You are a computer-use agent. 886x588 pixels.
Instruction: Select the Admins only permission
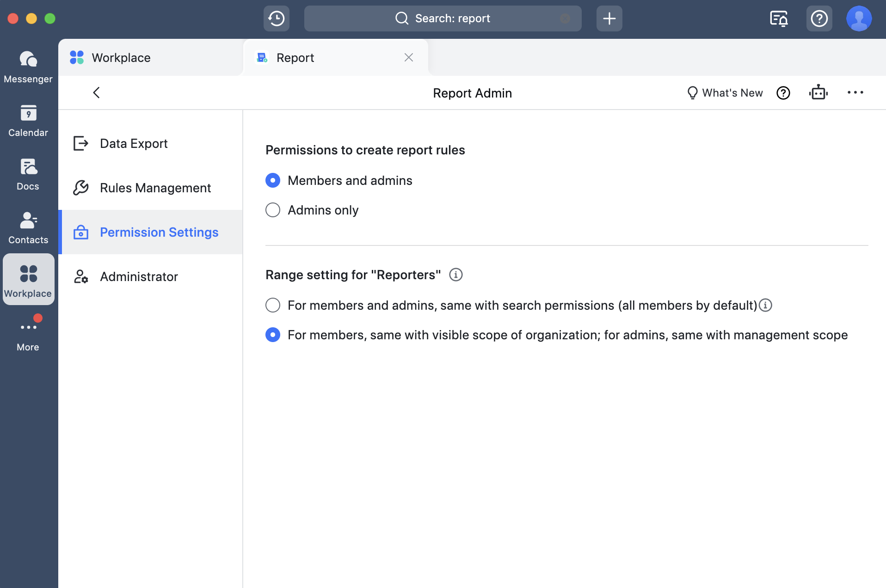(x=273, y=210)
